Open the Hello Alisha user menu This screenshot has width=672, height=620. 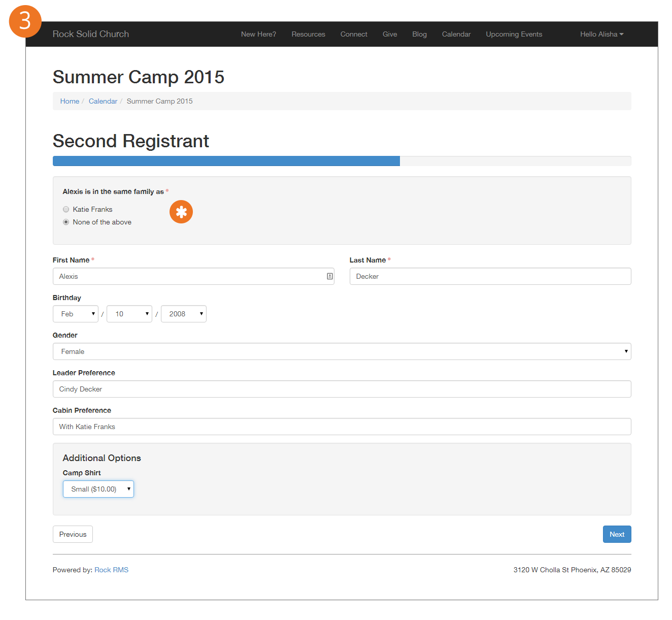[x=601, y=34]
